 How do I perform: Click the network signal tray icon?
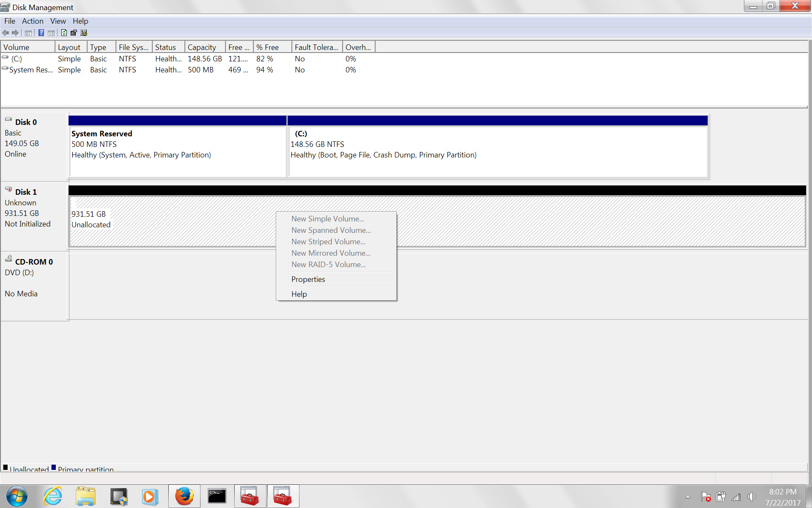(736, 497)
